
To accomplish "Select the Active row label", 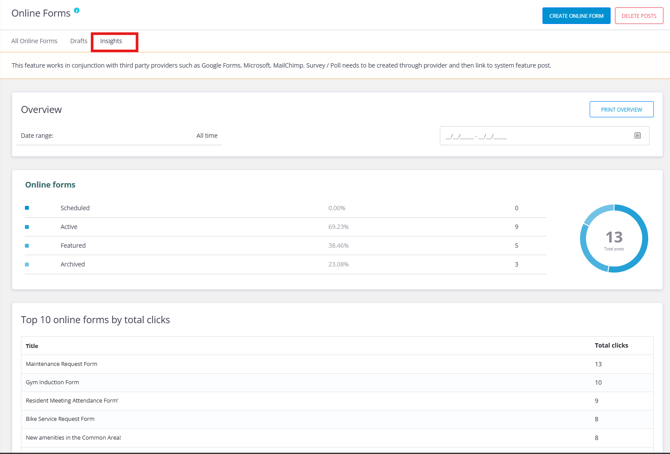I will tap(69, 227).
